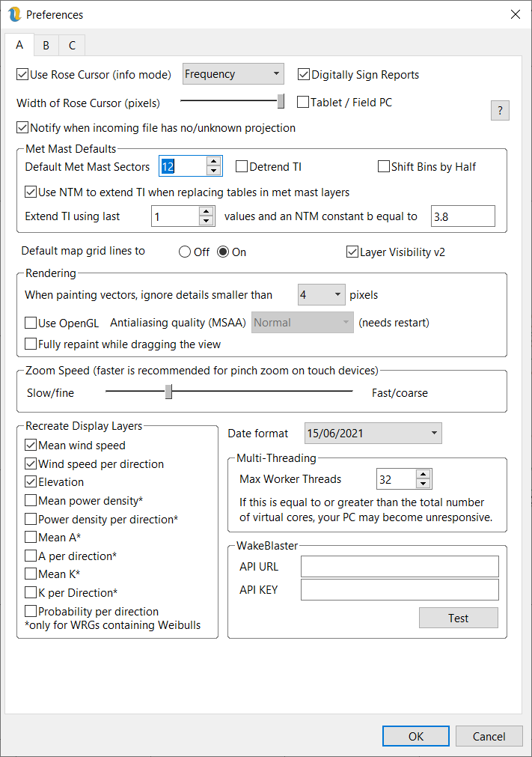This screenshot has width=532, height=757.
Task: Click the Zoom Speed slider handle
Action: tap(169, 392)
